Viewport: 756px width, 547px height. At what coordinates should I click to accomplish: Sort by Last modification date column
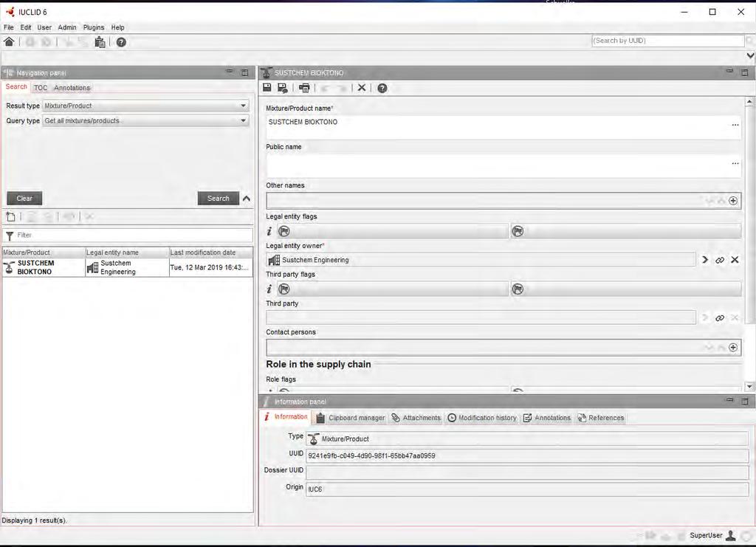[210, 252]
